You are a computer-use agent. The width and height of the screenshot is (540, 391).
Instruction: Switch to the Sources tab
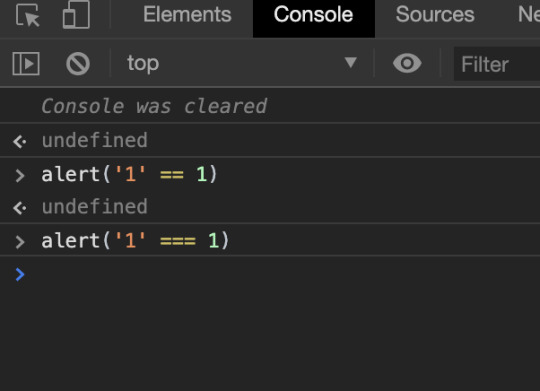[x=435, y=14]
